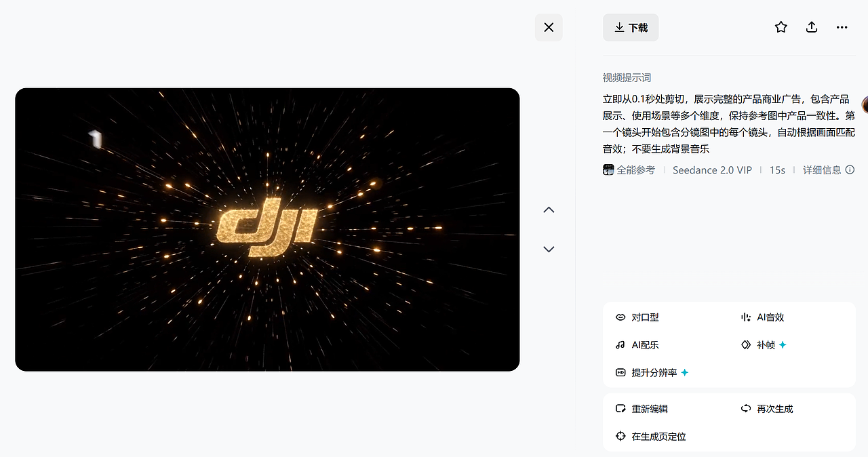Click the prompt text paragraph
The width and height of the screenshot is (868, 457).
pos(729,124)
